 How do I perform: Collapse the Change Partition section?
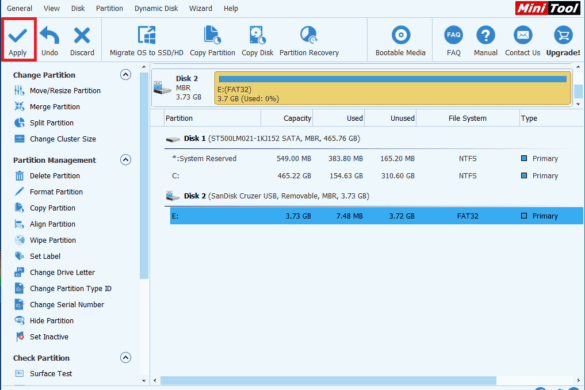coord(126,75)
